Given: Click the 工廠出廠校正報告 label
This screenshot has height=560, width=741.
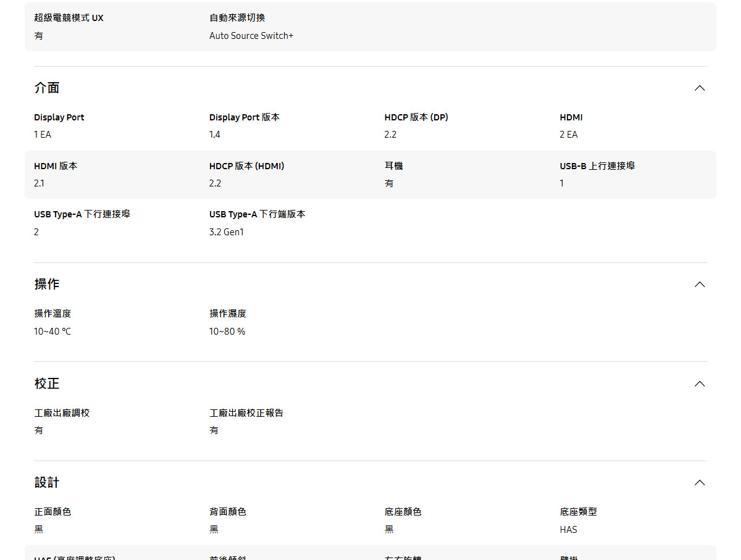Looking at the screenshot, I should pyautogui.click(x=246, y=413).
